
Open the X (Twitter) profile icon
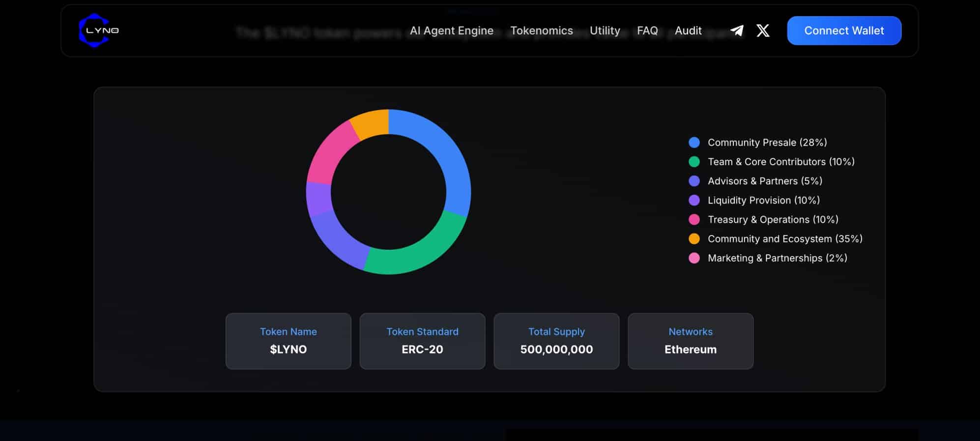[763, 30]
